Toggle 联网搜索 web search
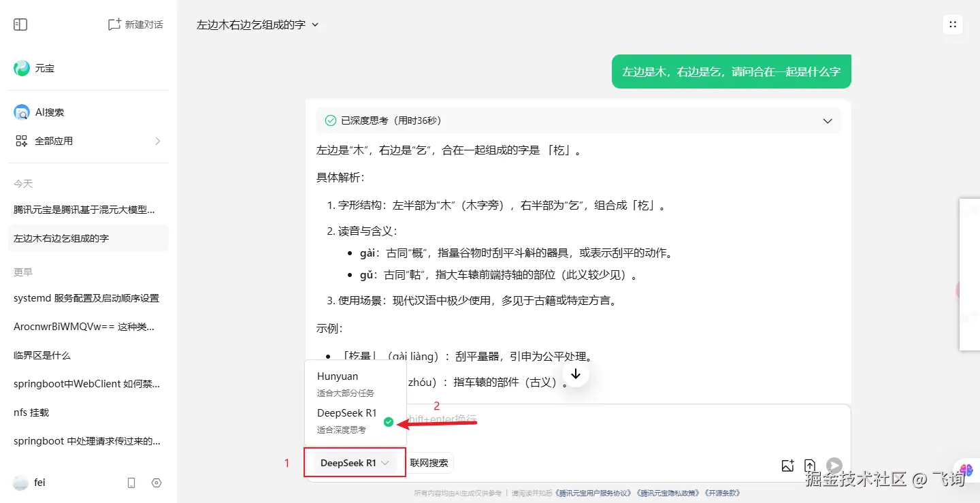This screenshot has width=980, height=503. [429, 463]
